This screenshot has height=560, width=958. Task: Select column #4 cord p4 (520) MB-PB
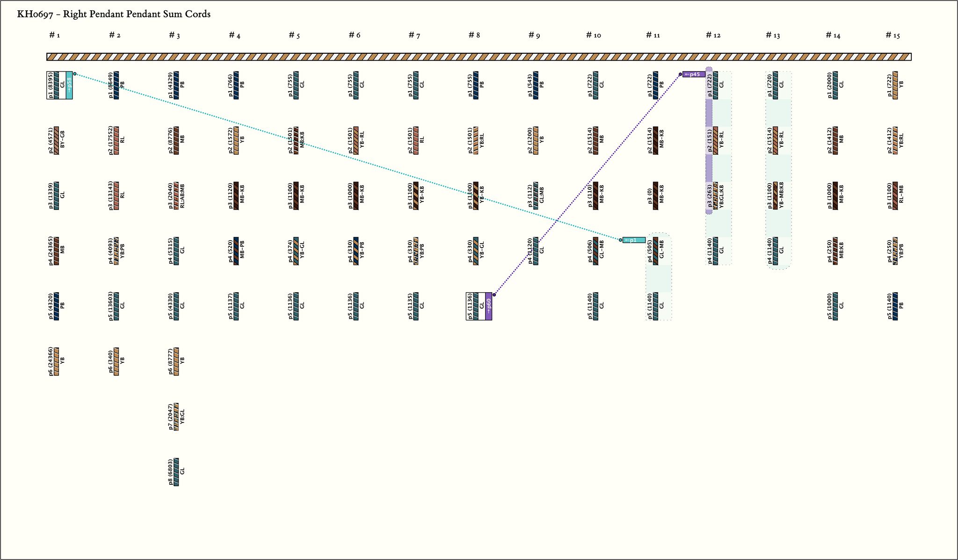click(x=236, y=251)
